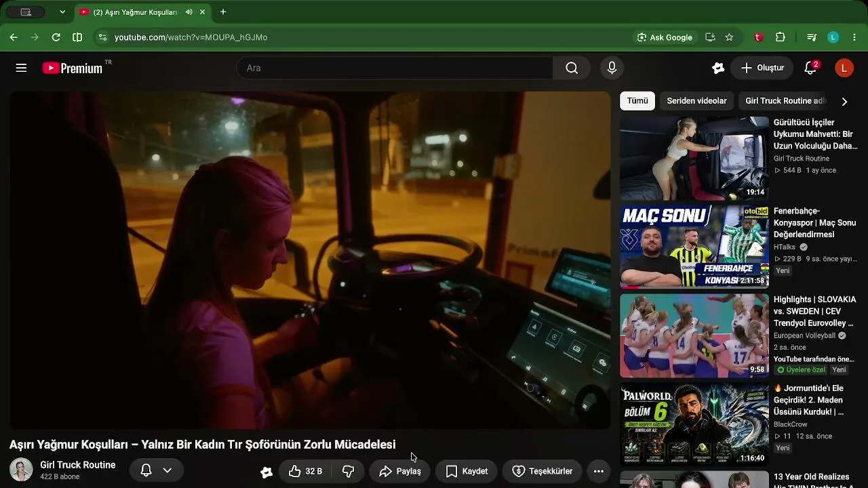Open a new browser tab
This screenshot has height=488, width=868.
click(x=223, y=12)
